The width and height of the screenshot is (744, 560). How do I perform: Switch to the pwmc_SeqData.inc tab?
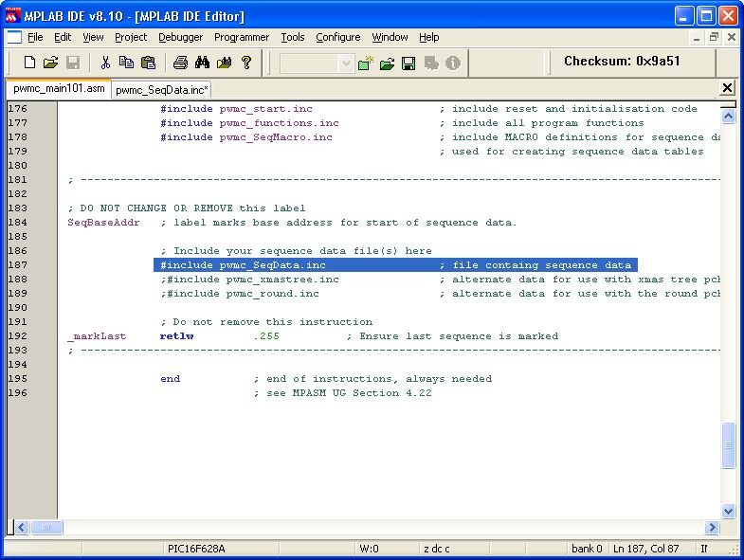[162, 89]
